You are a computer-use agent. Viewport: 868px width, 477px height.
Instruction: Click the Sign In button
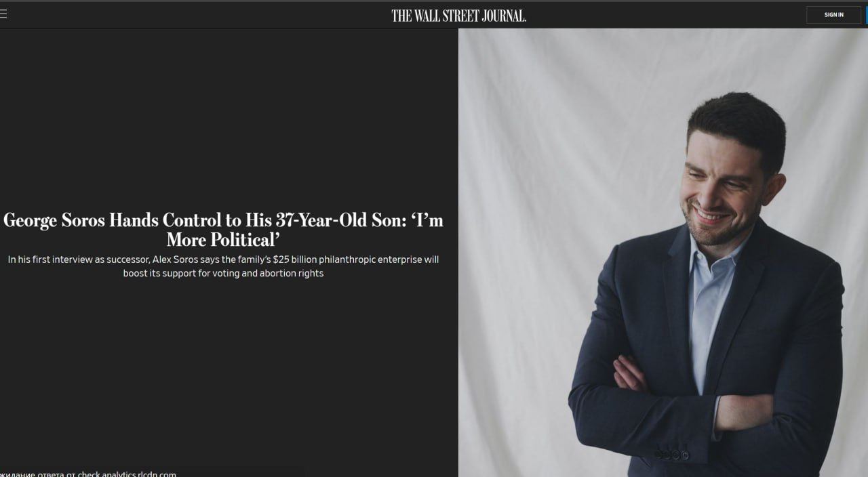pos(833,15)
